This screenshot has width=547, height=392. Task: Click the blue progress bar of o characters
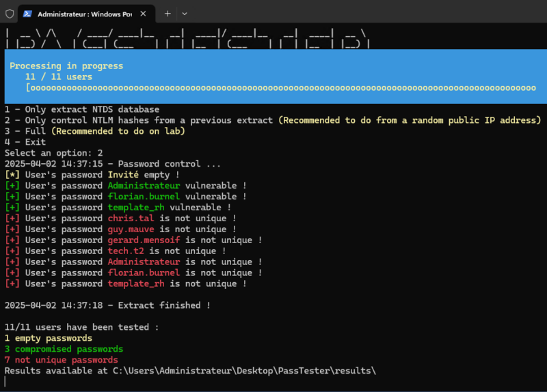pyautogui.click(x=280, y=87)
